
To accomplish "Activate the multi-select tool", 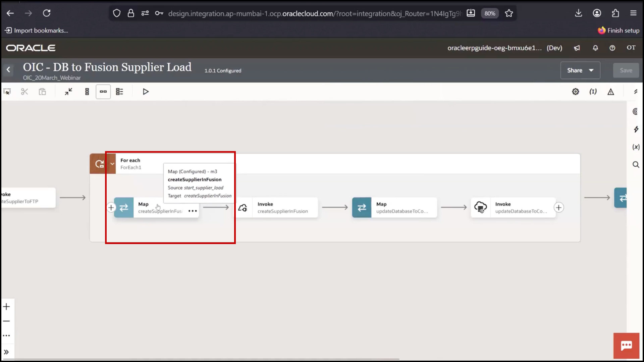I will pos(7,92).
